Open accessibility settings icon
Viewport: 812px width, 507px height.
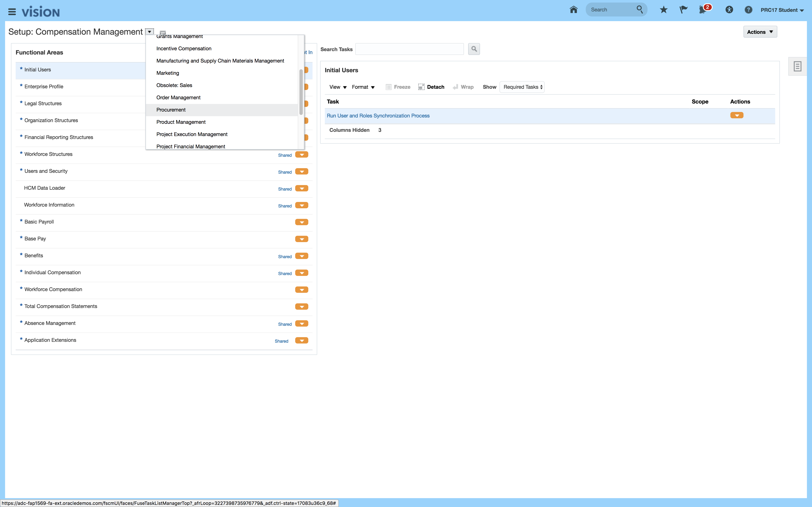tap(729, 10)
